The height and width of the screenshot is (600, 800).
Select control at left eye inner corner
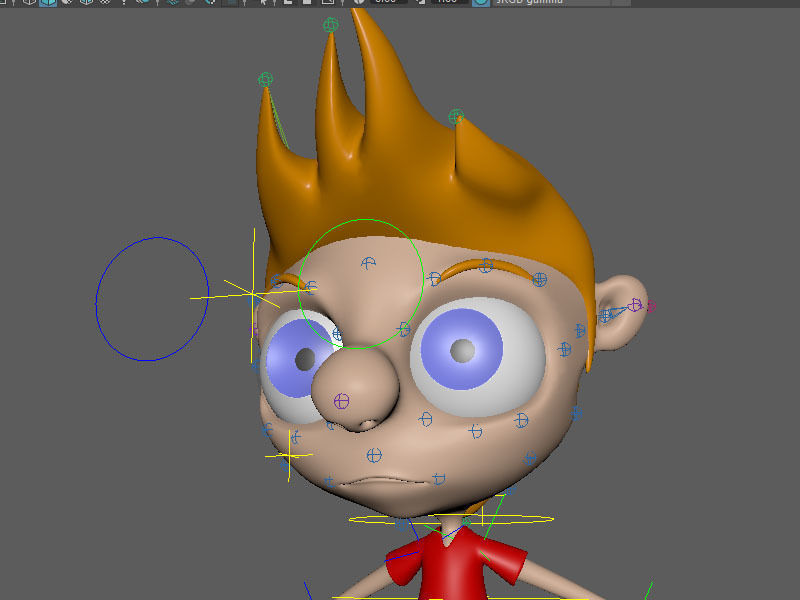[x=337, y=334]
